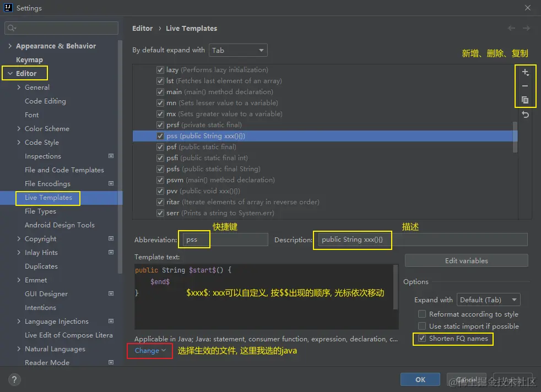541x392 pixels.
Task: Open Android Design Tools settings
Action: [59, 225]
